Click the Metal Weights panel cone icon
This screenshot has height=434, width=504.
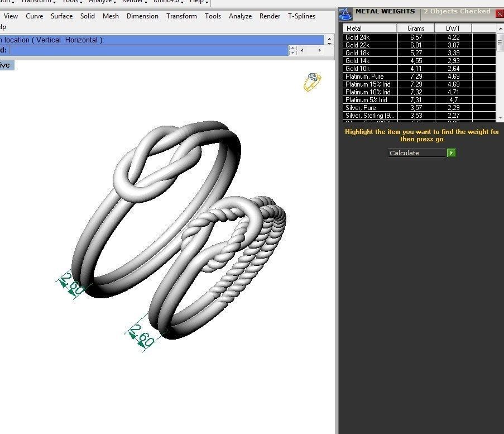click(x=345, y=14)
